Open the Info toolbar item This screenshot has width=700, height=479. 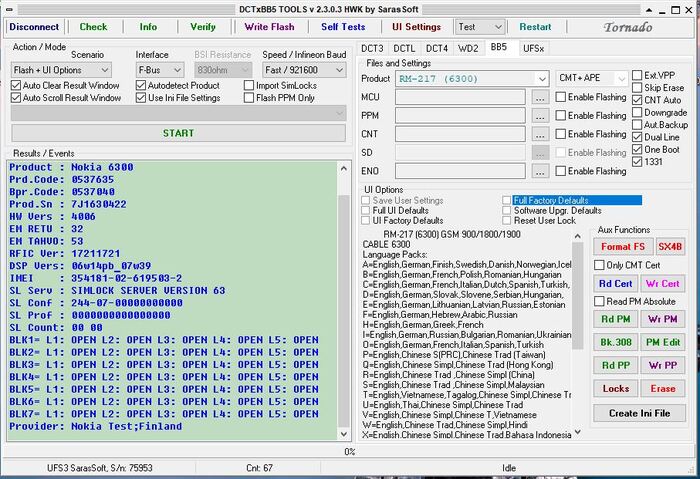tap(148, 27)
